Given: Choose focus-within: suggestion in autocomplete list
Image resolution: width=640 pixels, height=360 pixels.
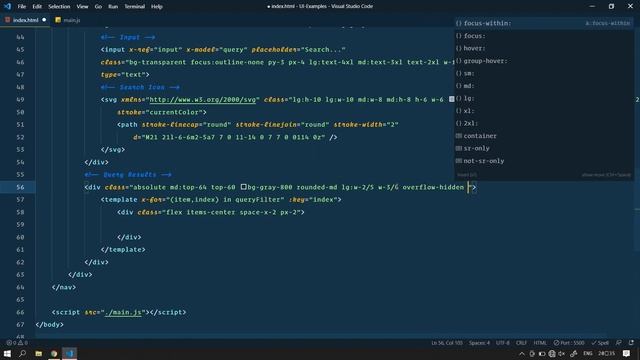Looking at the screenshot, I should click(544, 23).
